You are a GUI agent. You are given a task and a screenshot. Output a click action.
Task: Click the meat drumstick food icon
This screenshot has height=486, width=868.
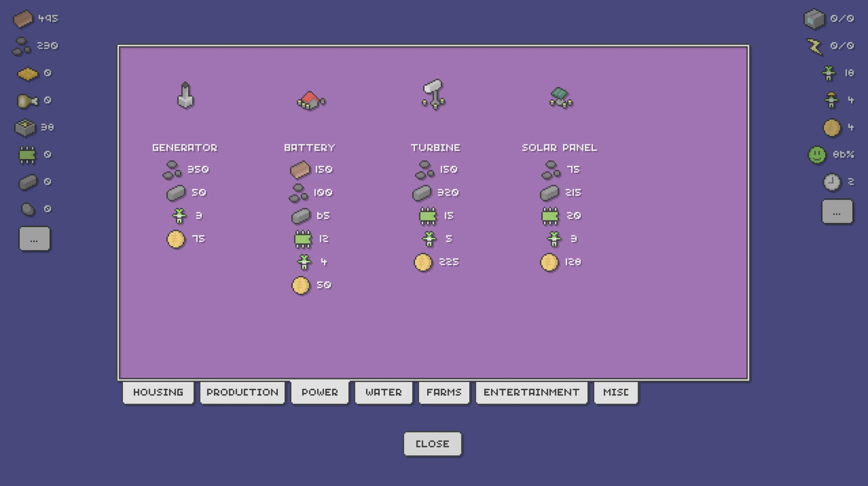[28, 101]
